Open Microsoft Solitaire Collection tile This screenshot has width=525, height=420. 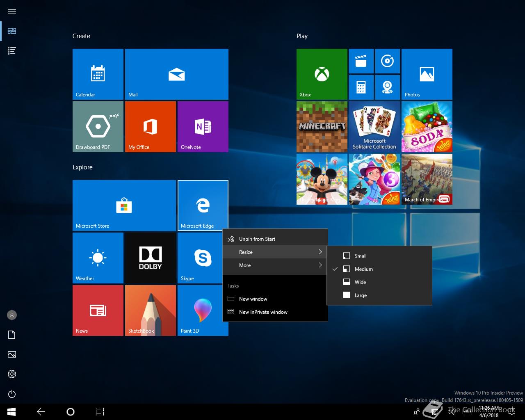(x=374, y=127)
